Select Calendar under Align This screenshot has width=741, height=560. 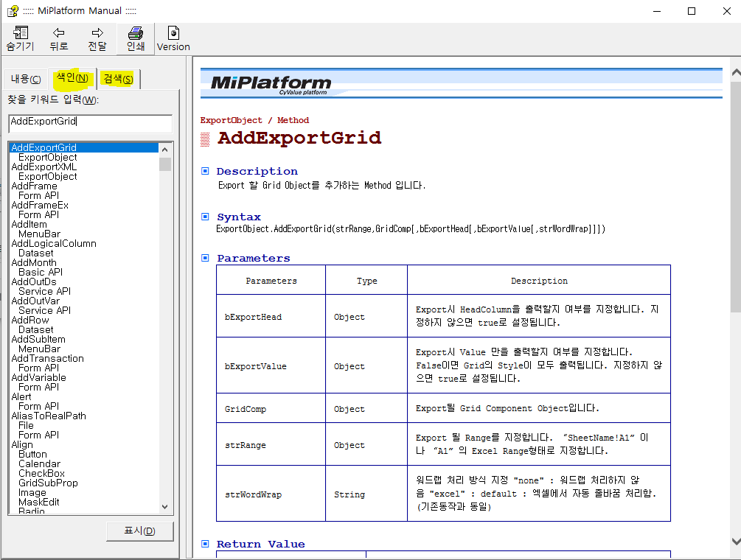(x=39, y=463)
